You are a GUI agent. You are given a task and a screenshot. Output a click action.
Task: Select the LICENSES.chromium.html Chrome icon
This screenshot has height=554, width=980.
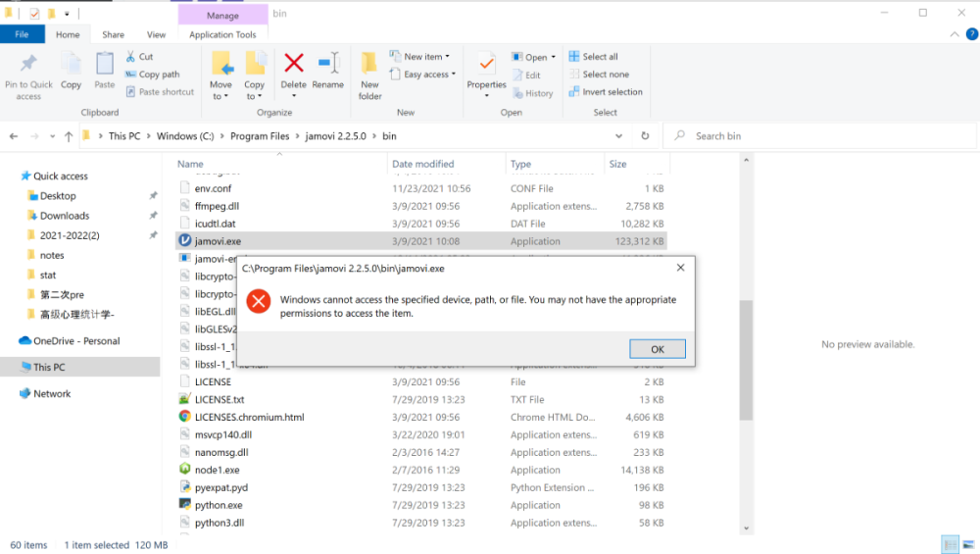184,417
